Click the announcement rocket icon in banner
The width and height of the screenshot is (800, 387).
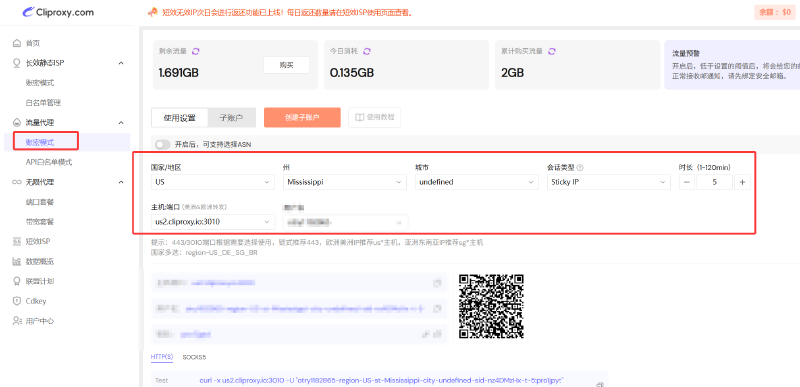tap(152, 12)
